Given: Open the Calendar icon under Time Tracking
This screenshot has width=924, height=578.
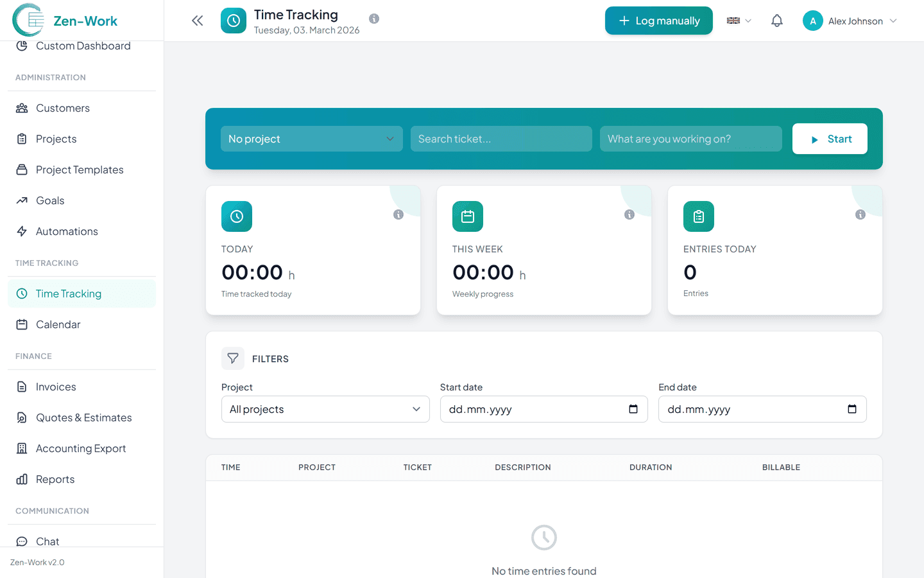Looking at the screenshot, I should (x=22, y=324).
